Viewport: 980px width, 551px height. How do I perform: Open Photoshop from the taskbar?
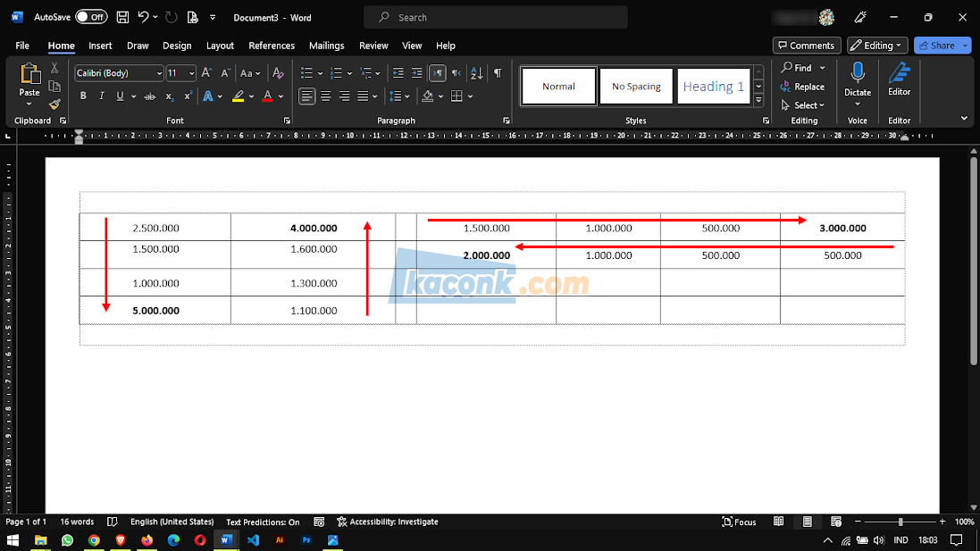[x=306, y=539]
